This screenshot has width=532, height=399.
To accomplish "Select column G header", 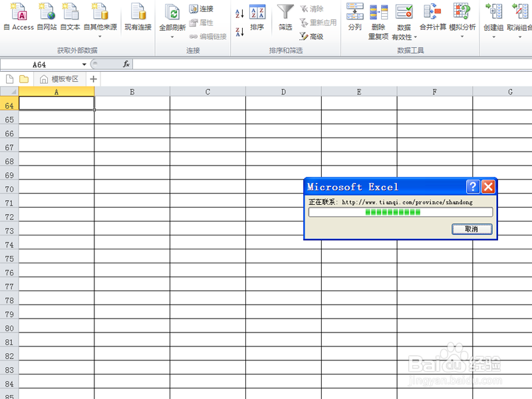I will click(503, 92).
